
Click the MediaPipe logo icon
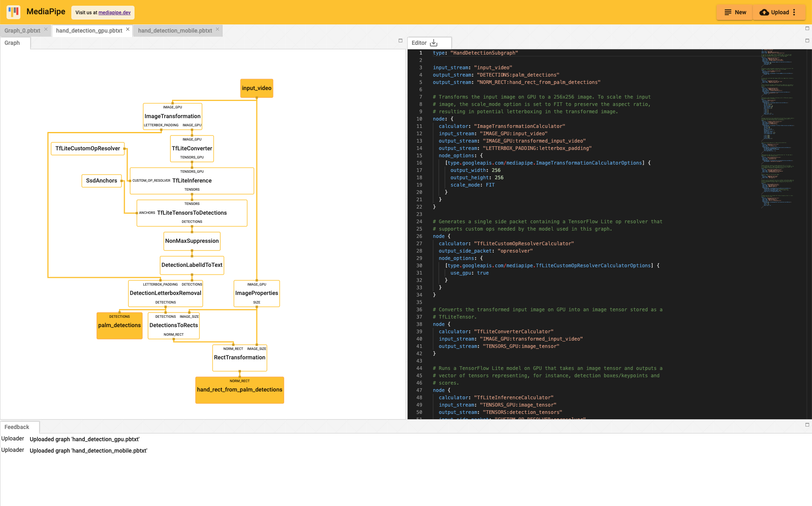click(14, 12)
